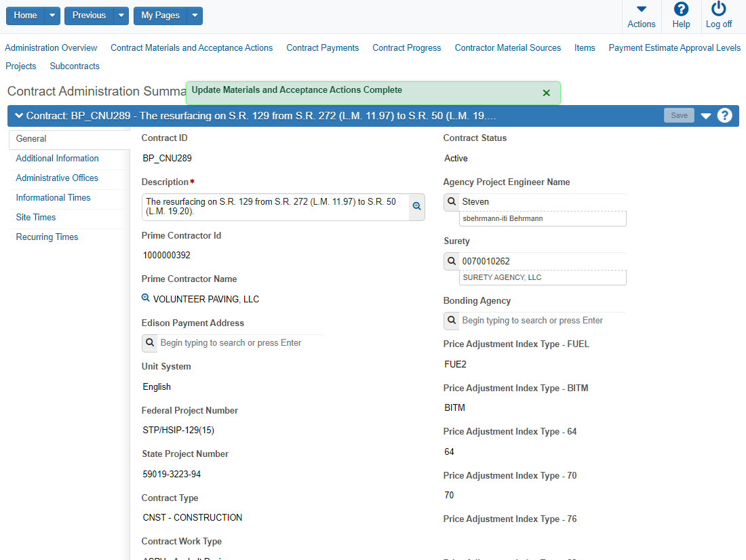Screen dimensions: 746x560
Task: Click the Save button
Action: coord(678,115)
